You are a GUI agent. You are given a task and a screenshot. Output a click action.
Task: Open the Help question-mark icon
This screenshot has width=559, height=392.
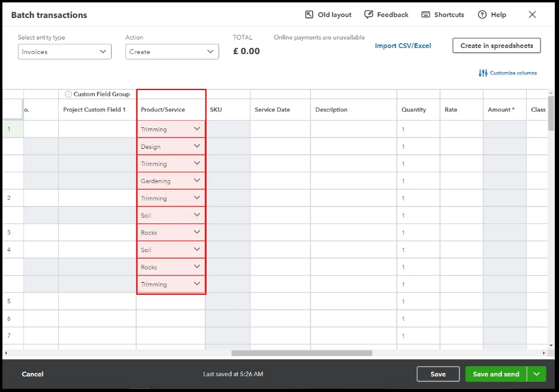(482, 14)
